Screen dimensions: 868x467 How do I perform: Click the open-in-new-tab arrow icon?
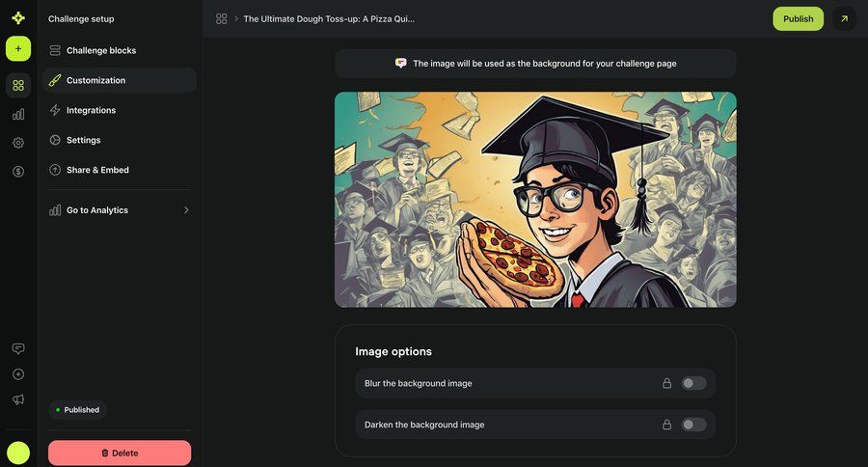point(844,18)
